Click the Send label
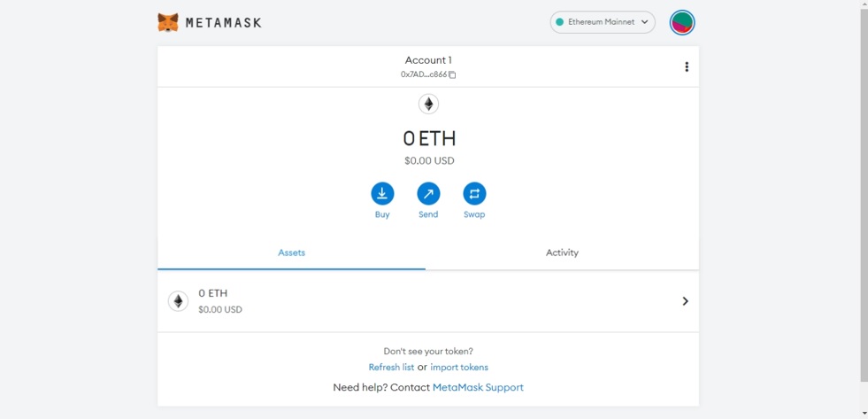This screenshot has width=868, height=419. [428, 214]
